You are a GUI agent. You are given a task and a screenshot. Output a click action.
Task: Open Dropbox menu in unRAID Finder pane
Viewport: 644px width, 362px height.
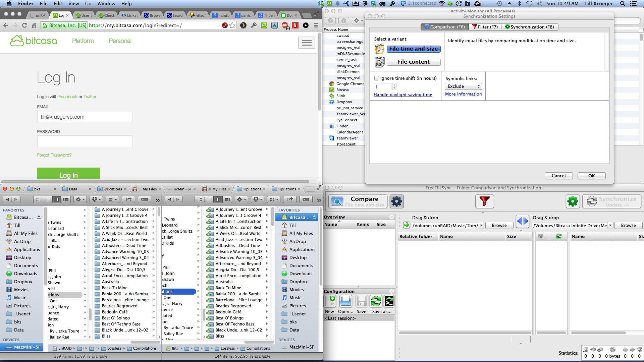(96, 199)
